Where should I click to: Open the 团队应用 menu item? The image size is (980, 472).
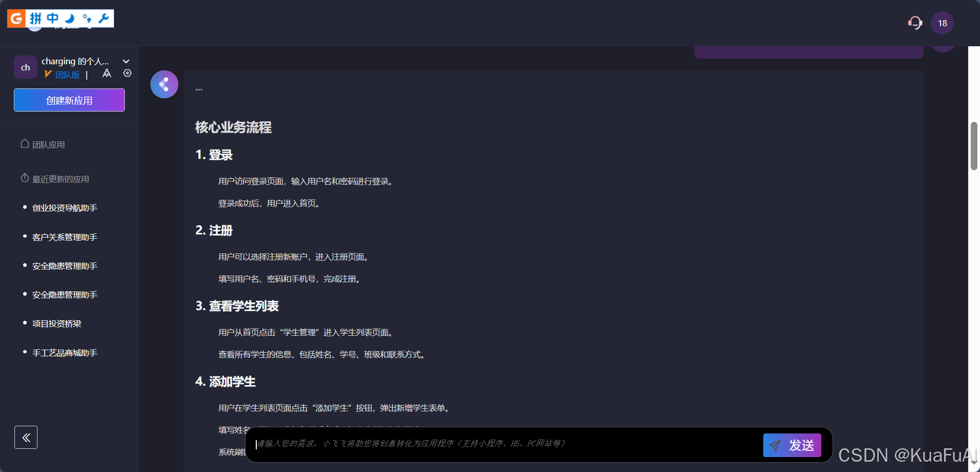(x=48, y=145)
